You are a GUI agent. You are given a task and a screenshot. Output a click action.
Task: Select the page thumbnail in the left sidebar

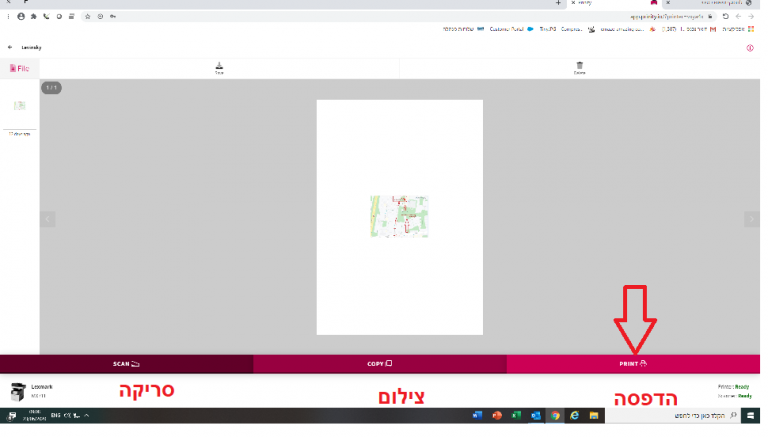20,106
